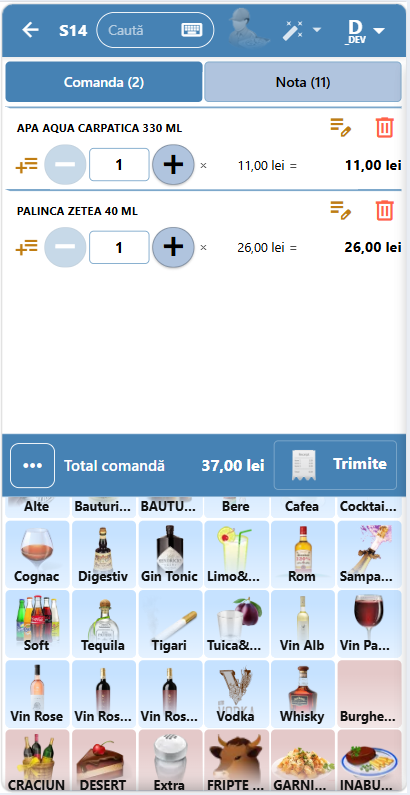Open the on-screen keyboard icon
This screenshot has height=795, width=410.
click(x=192, y=30)
